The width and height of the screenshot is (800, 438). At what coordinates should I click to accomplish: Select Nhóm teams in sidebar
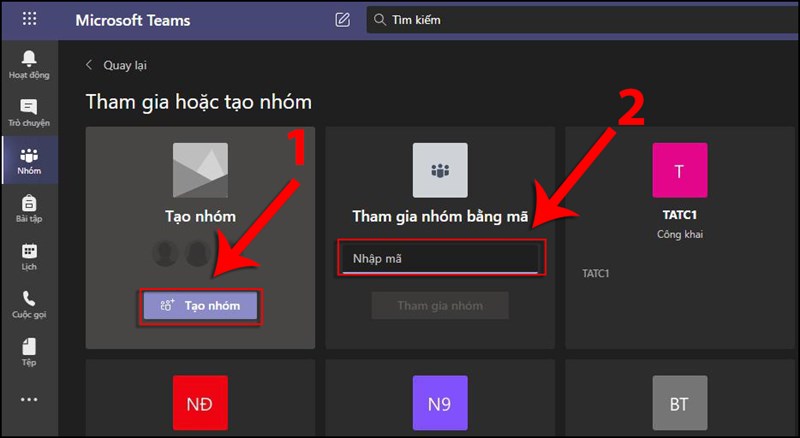(29, 160)
